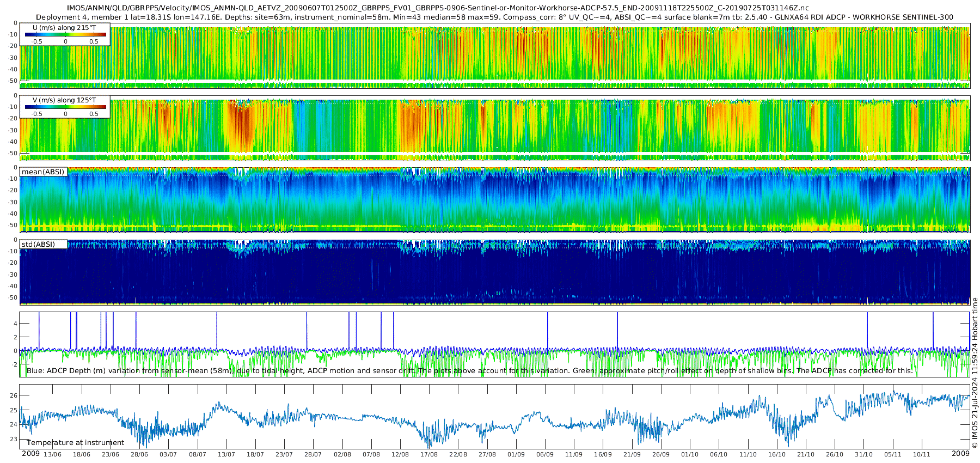The height and width of the screenshot is (463, 980).
Task: Click the 31/10 date tick label
Action: click(x=863, y=454)
